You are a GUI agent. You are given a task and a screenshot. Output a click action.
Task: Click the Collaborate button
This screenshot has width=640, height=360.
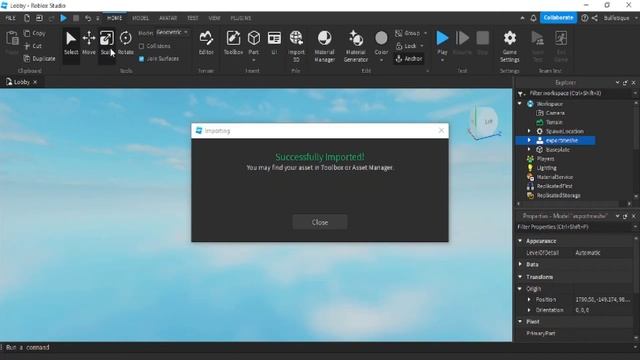pyautogui.click(x=558, y=18)
